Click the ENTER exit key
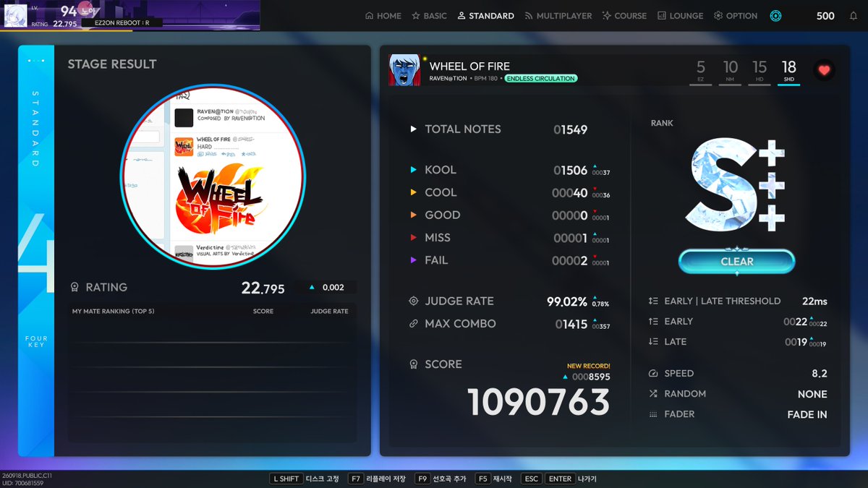Screen dimensions: 868x488 [x=560, y=479]
